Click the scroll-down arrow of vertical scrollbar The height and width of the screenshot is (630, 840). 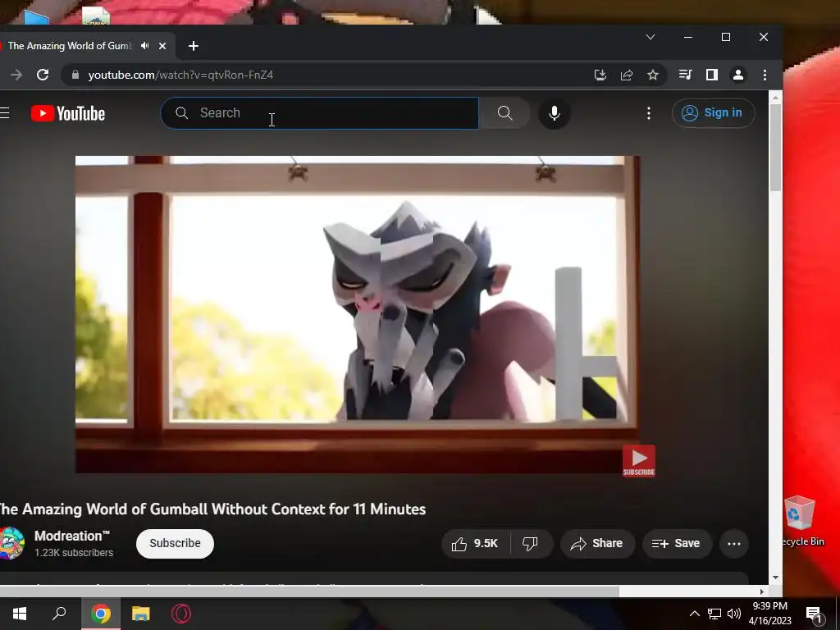(x=775, y=577)
